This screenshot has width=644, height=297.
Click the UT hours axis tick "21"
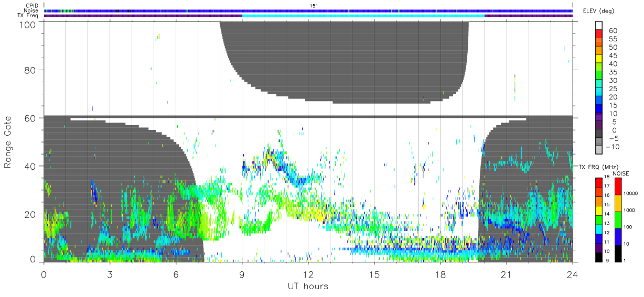pyautogui.click(x=506, y=274)
